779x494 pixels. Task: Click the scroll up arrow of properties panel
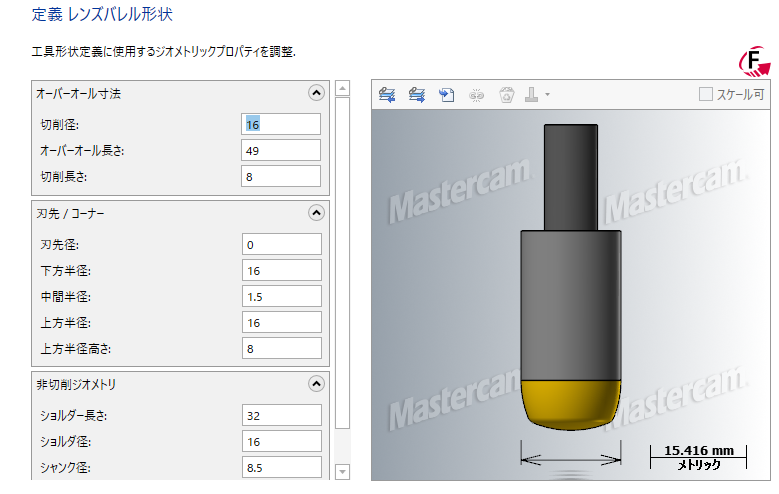[342, 88]
